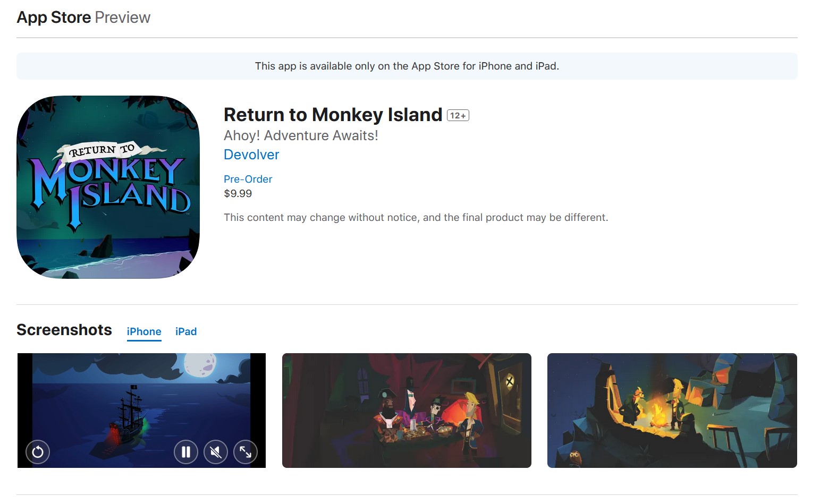The image size is (820, 504).
Task: Click the $9.99 price text
Action: (238, 193)
